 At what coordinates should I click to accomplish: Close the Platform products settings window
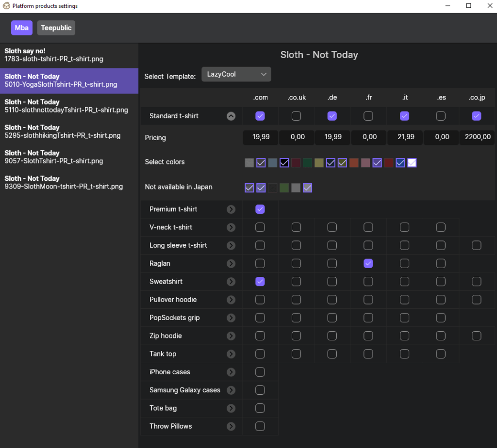[x=489, y=6]
